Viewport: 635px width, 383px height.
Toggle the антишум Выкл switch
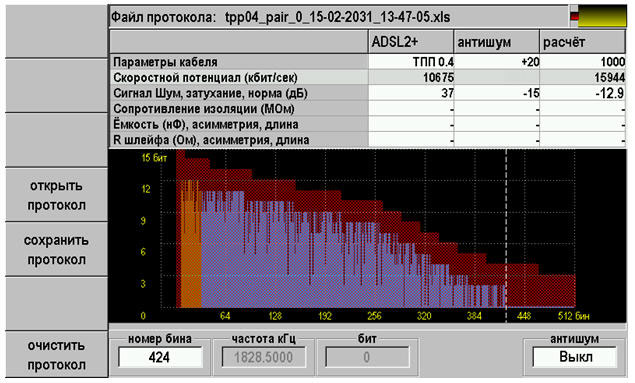(x=575, y=357)
